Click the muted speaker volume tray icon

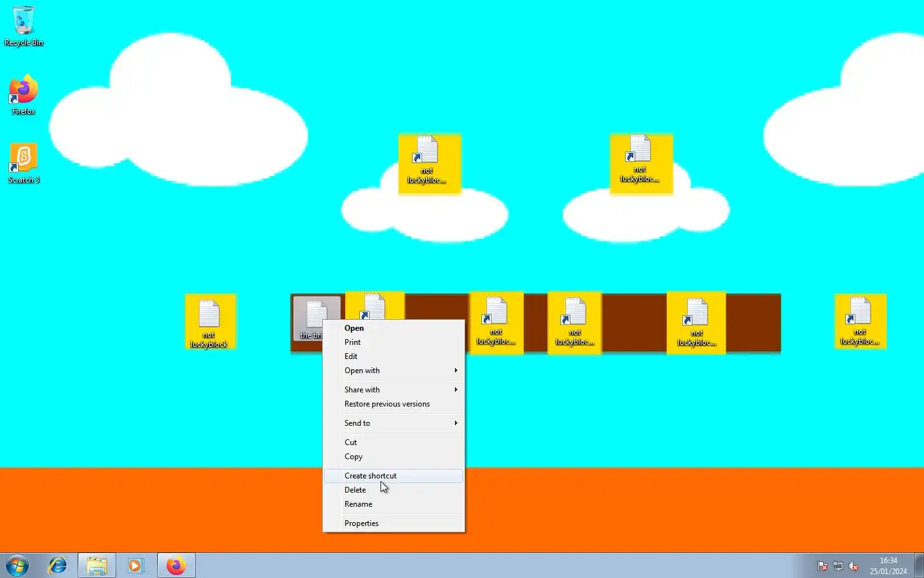point(853,566)
